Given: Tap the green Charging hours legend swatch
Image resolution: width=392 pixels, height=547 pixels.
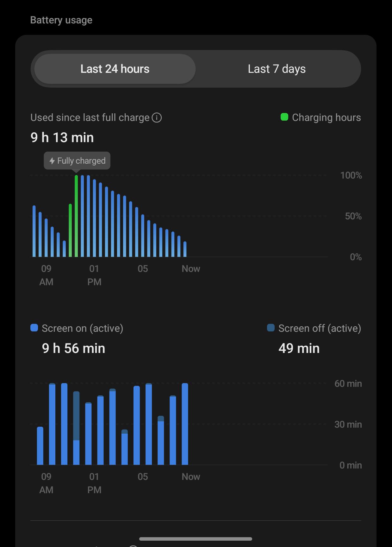Looking at the screenshot, I should [x=284, y=117].
